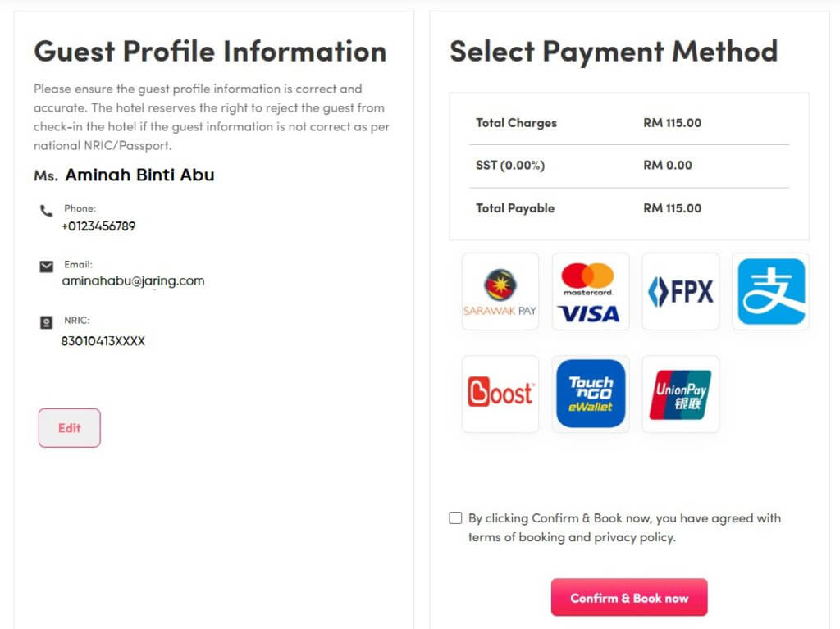
Task: Choose UnionPay payment method
Action: [x=680, y=394]
